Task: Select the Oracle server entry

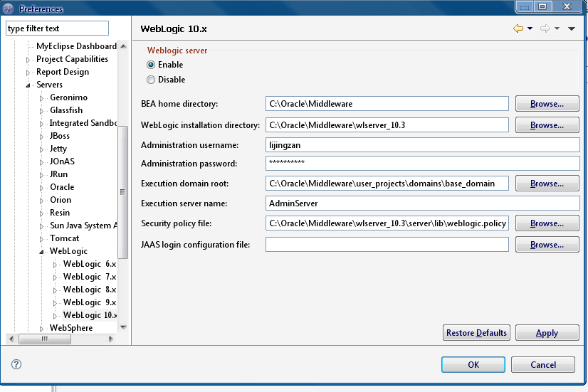Action: [62, 187]
